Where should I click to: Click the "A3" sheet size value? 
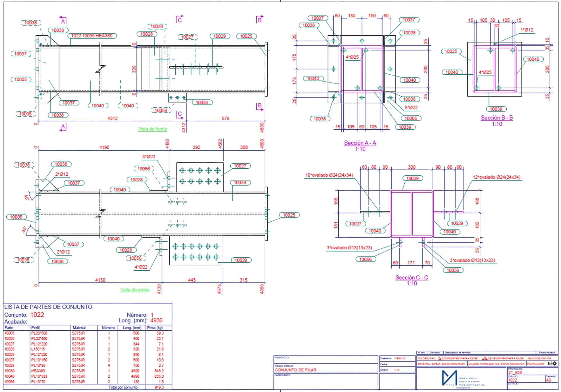coord(548,380)
